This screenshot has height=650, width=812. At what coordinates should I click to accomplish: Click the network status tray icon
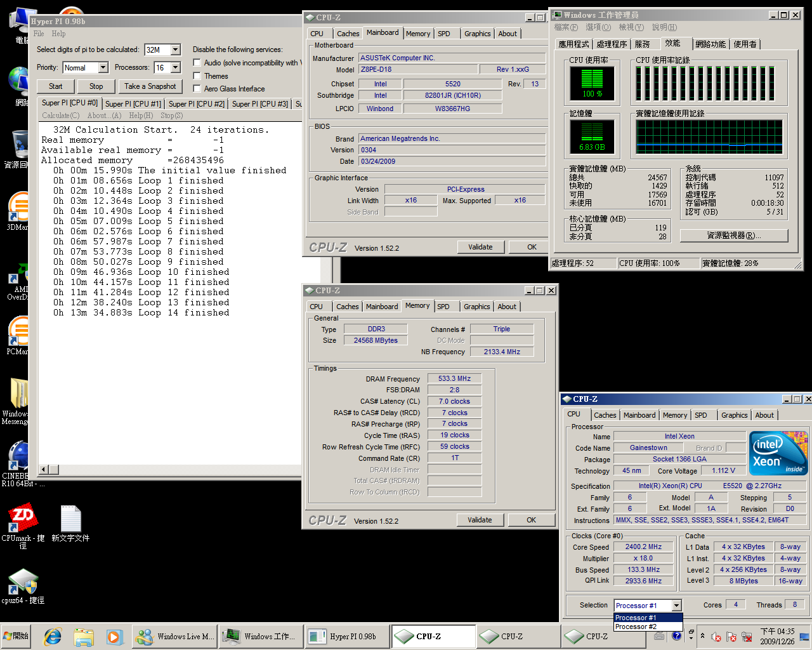[747, 636]
